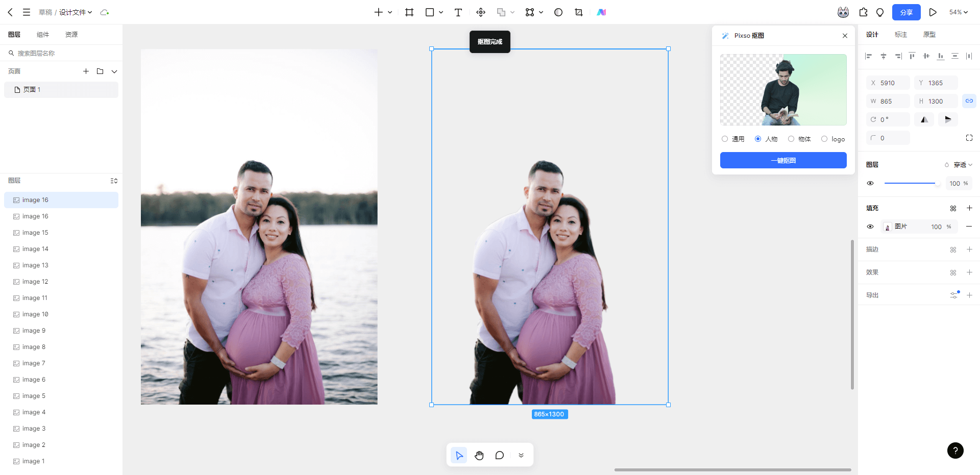Click the layer opacity slider
The height and width of the screenshot is (475, 980).
click(911, 183)
